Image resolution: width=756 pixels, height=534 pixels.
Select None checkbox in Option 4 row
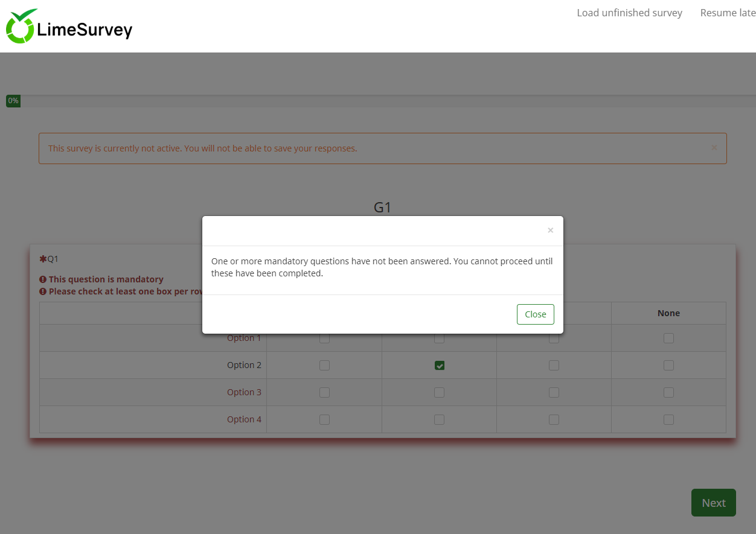668,420
